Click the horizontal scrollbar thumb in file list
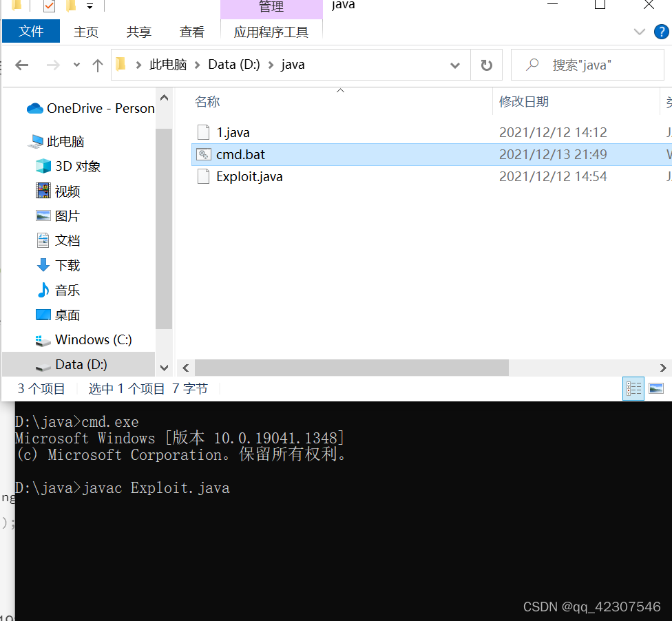672x621 pixels. pos(351,368)
